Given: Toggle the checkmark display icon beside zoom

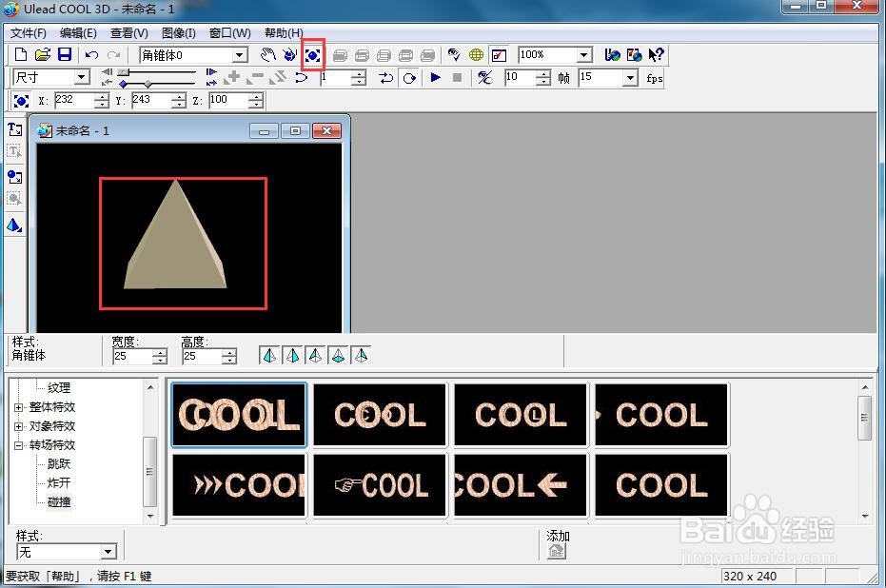Looking at the screenshot, I should [499, 55].
